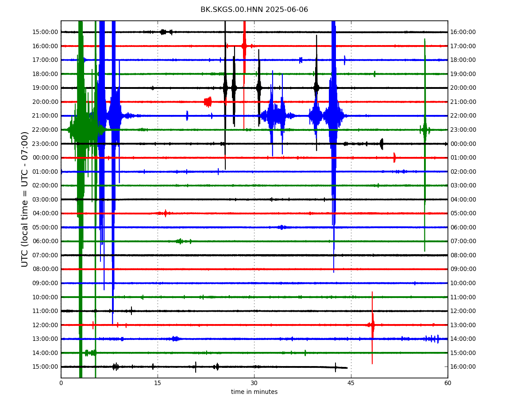Click the right local-time label 05:00:00

[x=463, y=214]
